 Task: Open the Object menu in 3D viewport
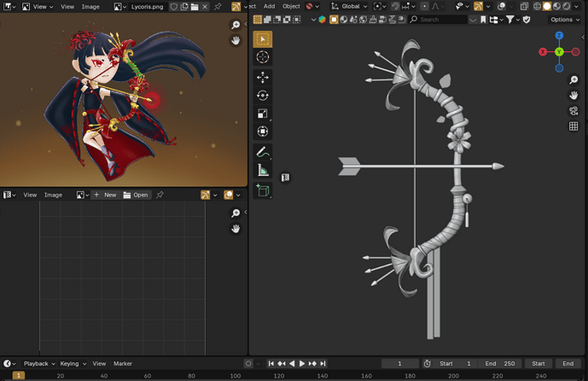click(291, 6)
